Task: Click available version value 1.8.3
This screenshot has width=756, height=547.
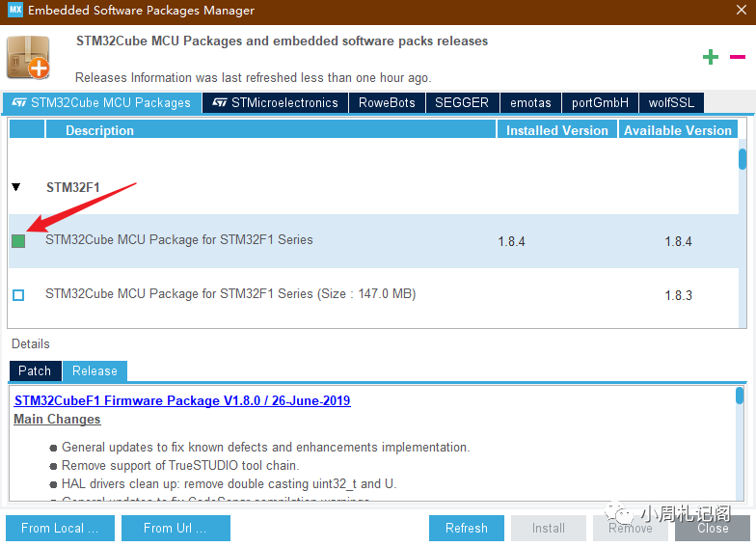Action: point(679,295)
